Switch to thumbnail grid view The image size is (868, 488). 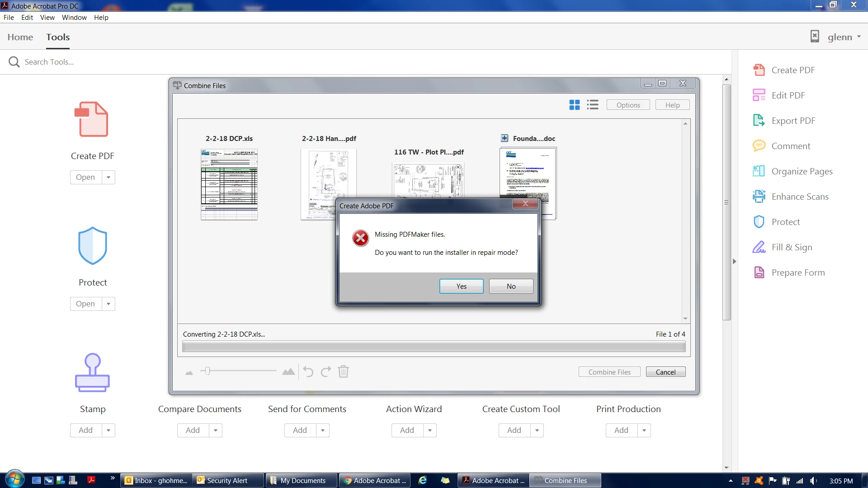574,105
